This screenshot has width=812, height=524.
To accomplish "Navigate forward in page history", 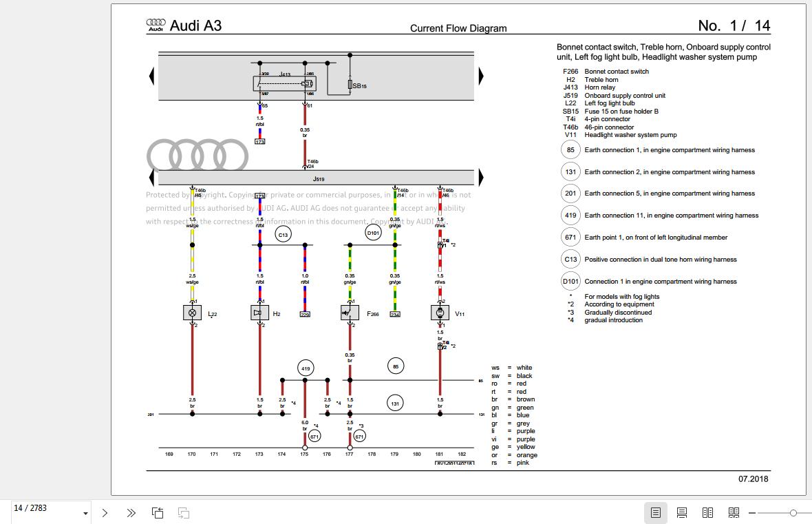I will pyautogui.click(x=182, y=513).
